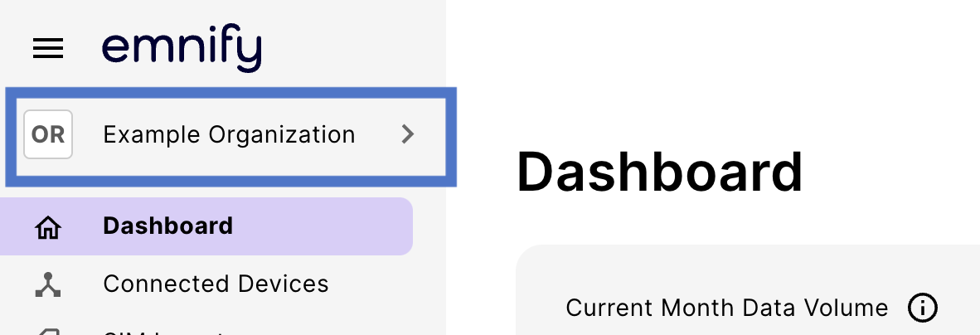Click the Connected Devices network icon

coord(48,284)
